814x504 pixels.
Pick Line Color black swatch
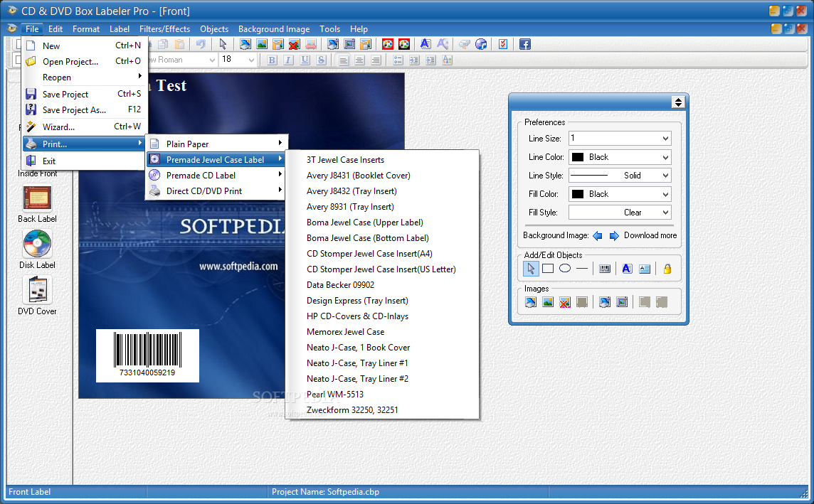(578, 157)
